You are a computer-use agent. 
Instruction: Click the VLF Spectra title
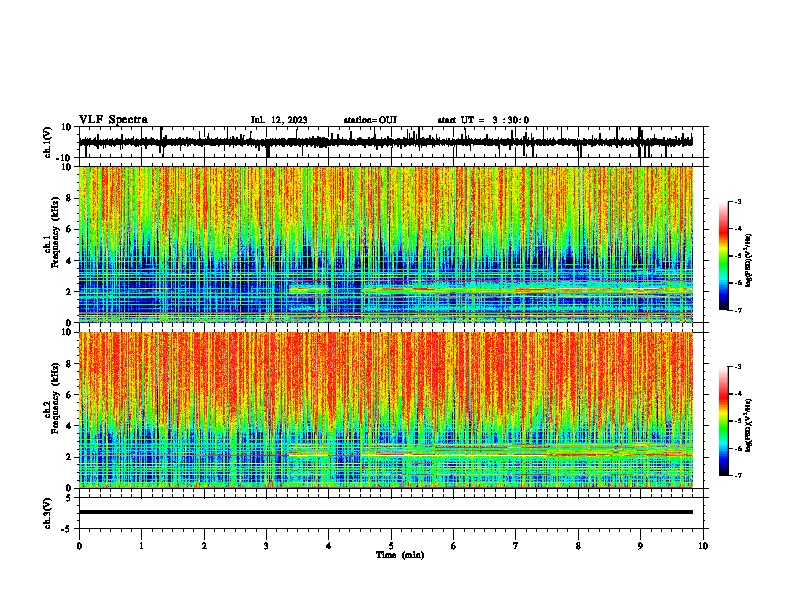pos(113,120)
